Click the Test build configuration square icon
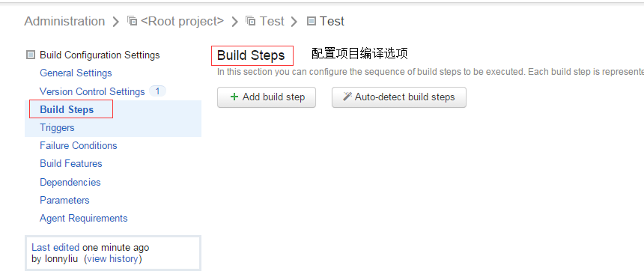 point(312,21)
